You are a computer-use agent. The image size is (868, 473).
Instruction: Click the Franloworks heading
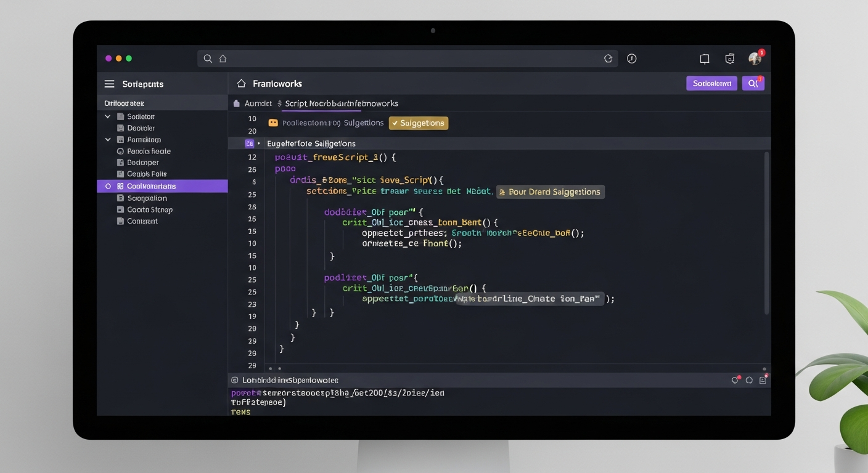pyautogui.click(x=277, y=83)
